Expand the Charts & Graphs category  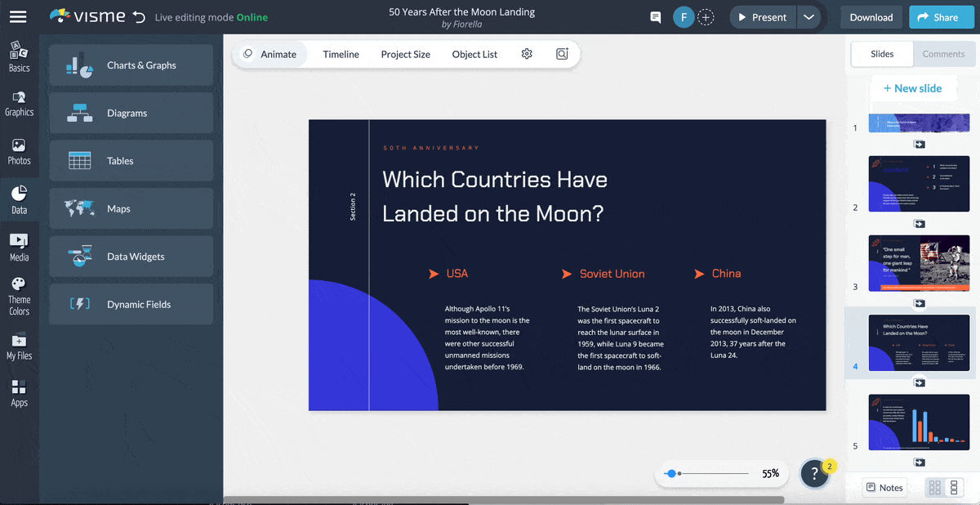click(131, 65)
